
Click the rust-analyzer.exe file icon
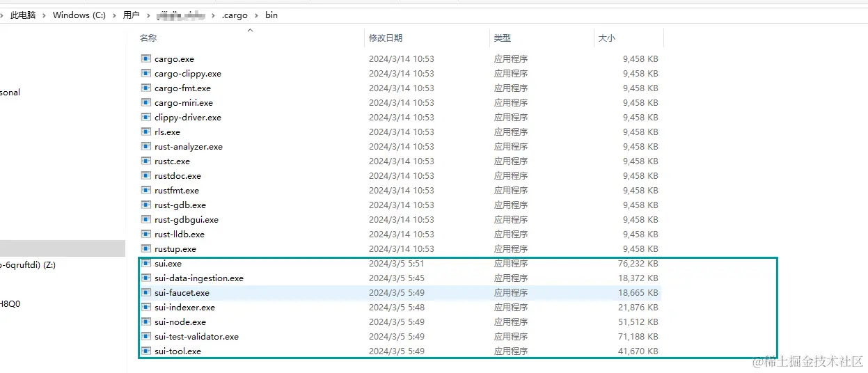coord(146,147)
